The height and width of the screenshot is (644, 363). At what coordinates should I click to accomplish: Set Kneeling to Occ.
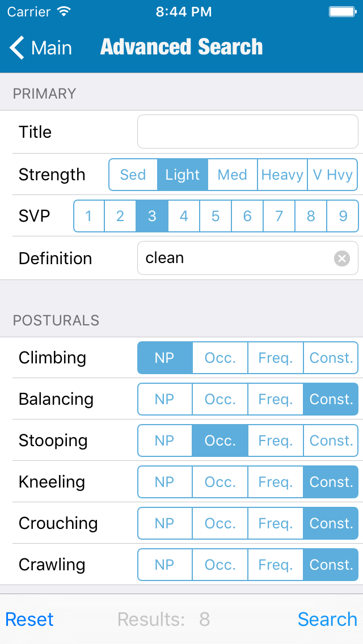click(x=220, y=482)
